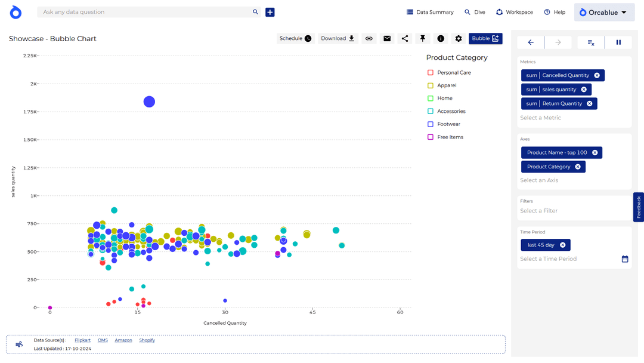Viewport: 644px width, 363px height.
Task: Open Data Summary menu
Action: (x=430, y=12)
